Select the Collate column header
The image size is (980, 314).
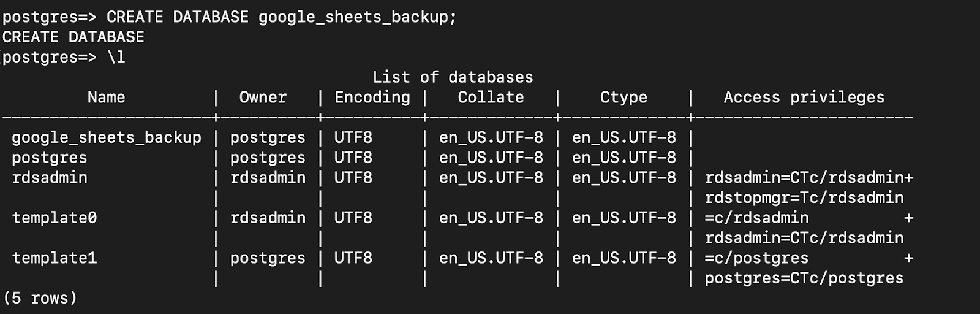pyautogui.click(x=491, y=98)
